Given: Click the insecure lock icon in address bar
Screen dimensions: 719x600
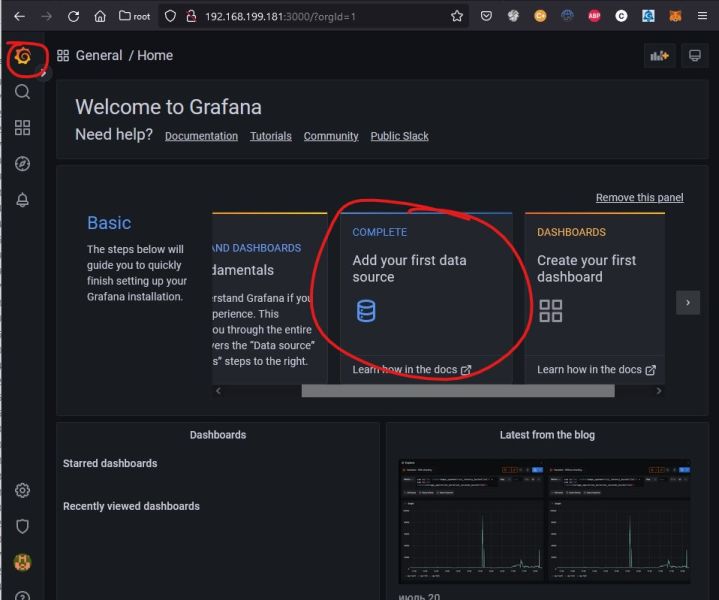Looking at the screenshot, I should click(x=191, y=17).
